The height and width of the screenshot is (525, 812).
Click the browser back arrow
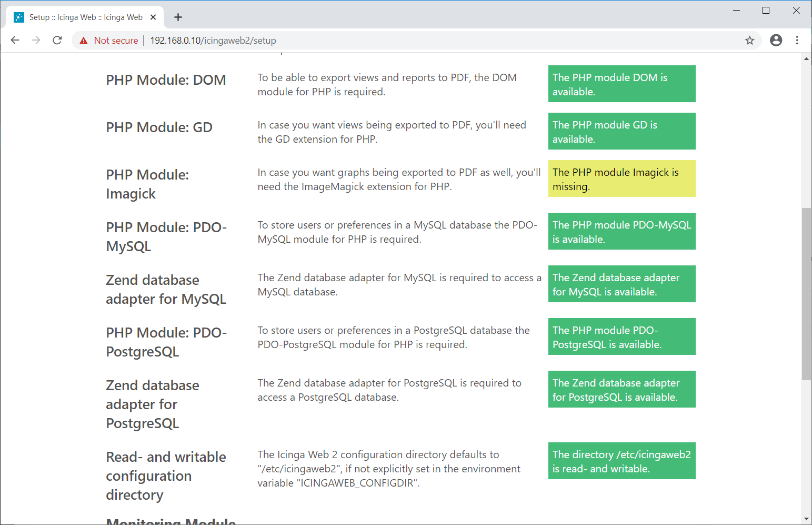click(x=15, y=41)
